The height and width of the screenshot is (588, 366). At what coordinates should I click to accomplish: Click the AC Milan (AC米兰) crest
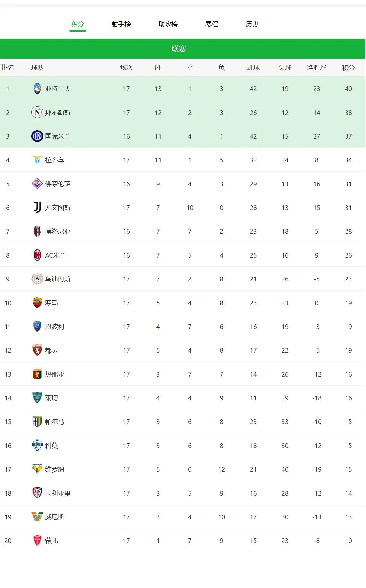pos(37,255)
